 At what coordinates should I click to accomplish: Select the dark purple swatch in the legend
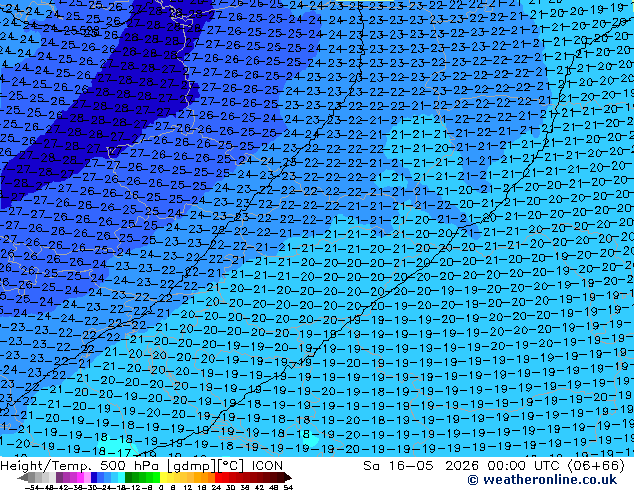[59, 477]
